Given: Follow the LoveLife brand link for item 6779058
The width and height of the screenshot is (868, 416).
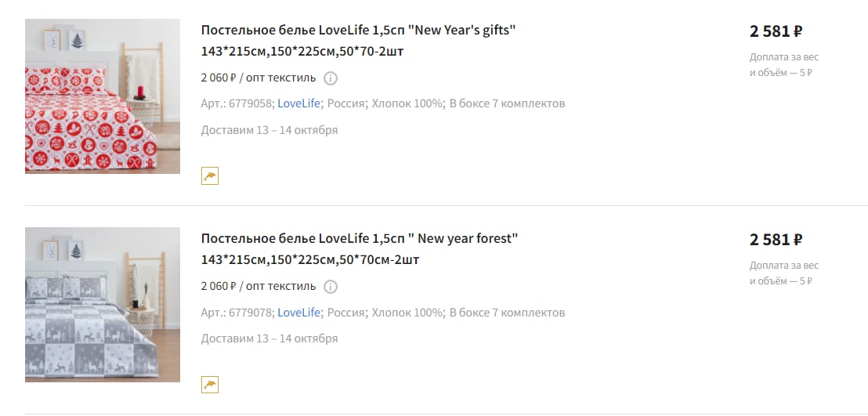Looking at the screenshot, I should coord(299,103).
